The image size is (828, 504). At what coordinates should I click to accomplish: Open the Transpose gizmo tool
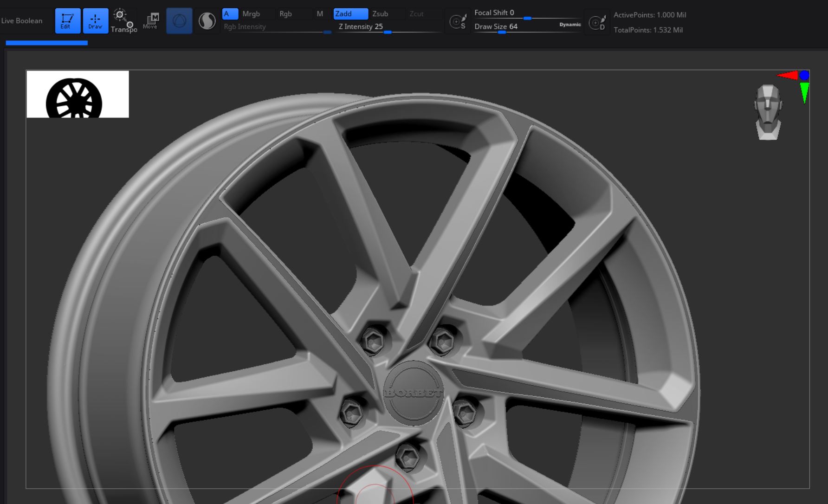tap(123, 21)
